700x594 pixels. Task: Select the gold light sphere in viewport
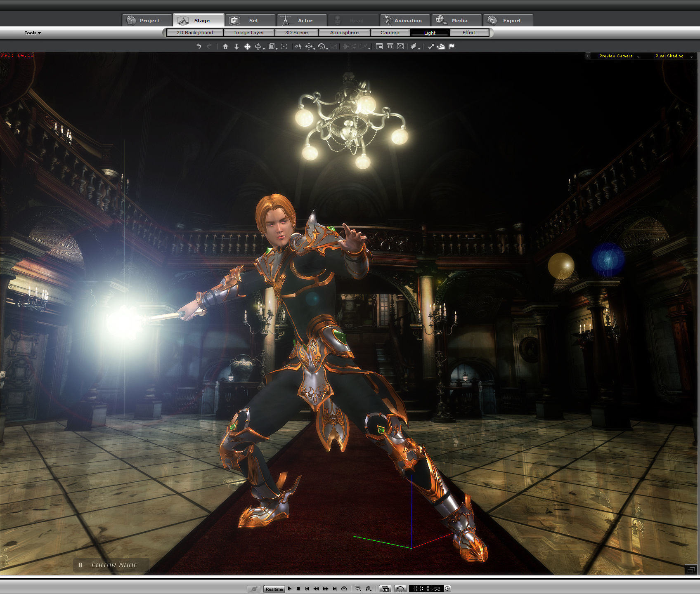pos(561,266)
